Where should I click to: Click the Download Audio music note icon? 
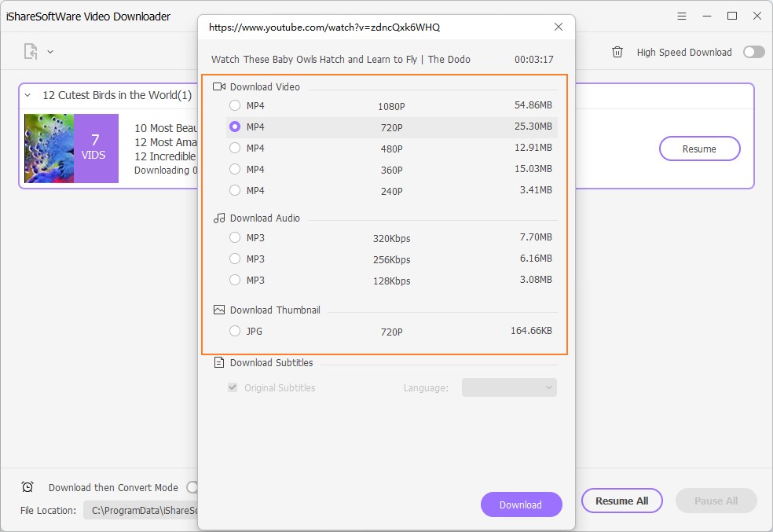tap(219, 218)
